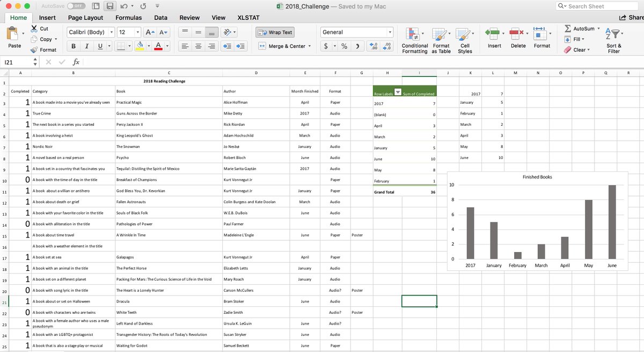Open the ribbon Format cells menu

(x=541, y=38)
